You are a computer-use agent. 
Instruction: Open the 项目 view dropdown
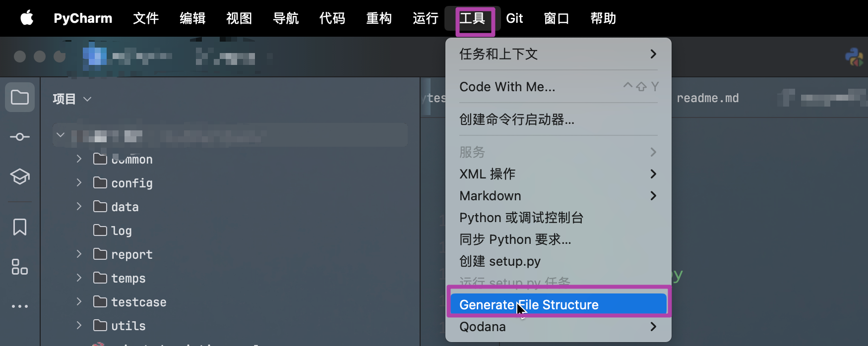72,99
